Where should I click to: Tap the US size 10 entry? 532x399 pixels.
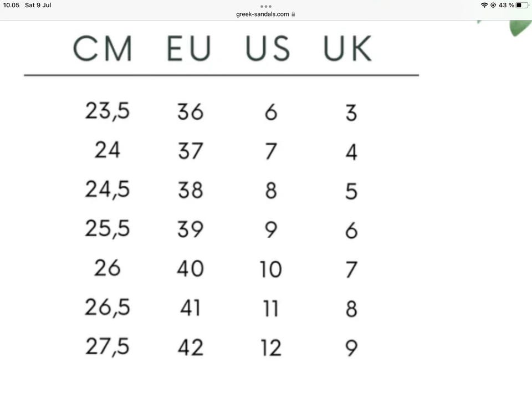(x=270, y=269)
